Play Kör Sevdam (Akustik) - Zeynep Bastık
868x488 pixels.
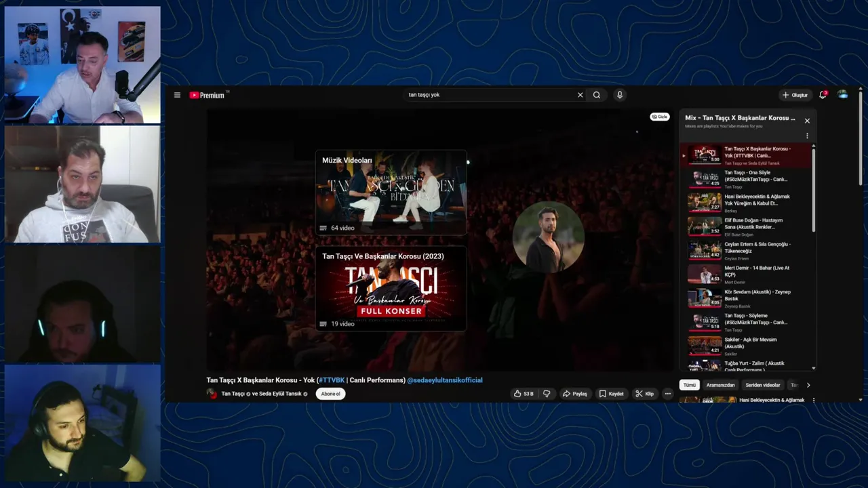pyautogui.click(x=747, y=299)
